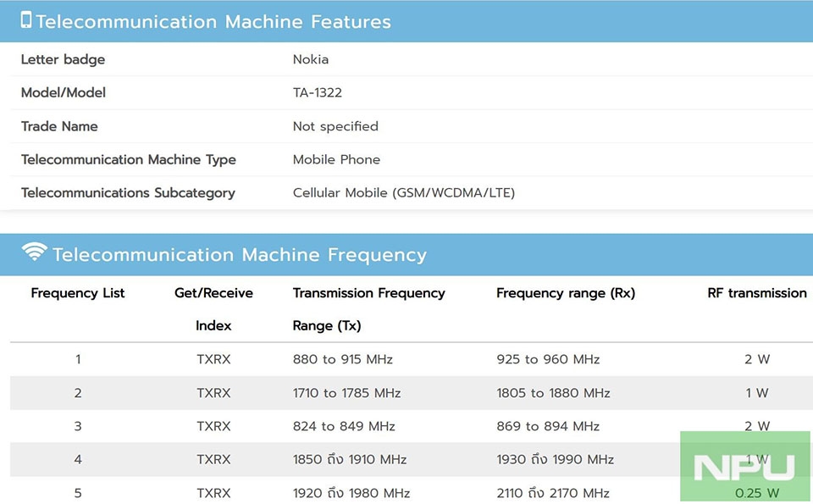Click the model number TA-1322
Image resolution: width=813 pixels, height=504 pixels.
pos(317,92)
